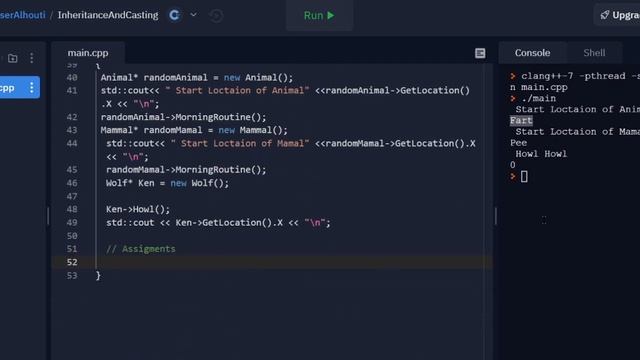Click line number 53 in the gutter
640x360 pixels.
coord(72,276)
